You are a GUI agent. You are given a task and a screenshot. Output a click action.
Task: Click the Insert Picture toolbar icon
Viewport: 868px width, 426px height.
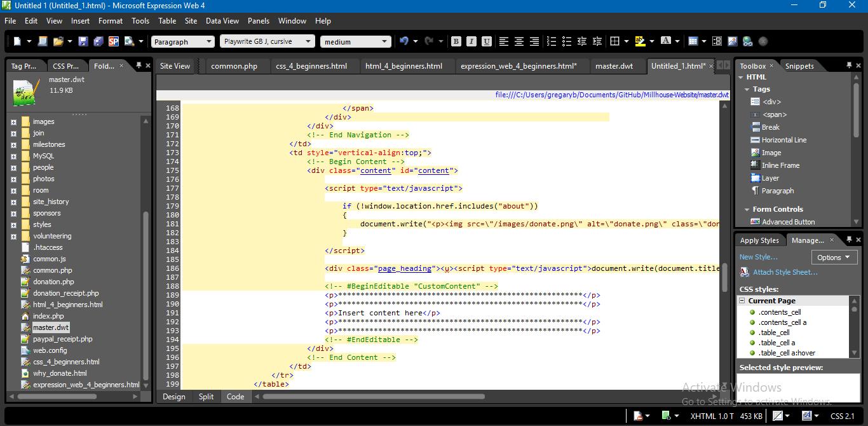pos(732,41)
